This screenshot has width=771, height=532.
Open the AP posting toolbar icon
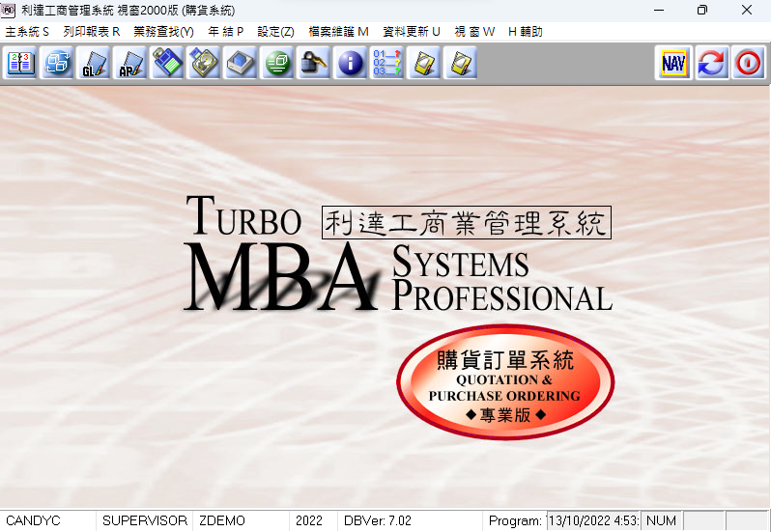(x=130, y=63)
